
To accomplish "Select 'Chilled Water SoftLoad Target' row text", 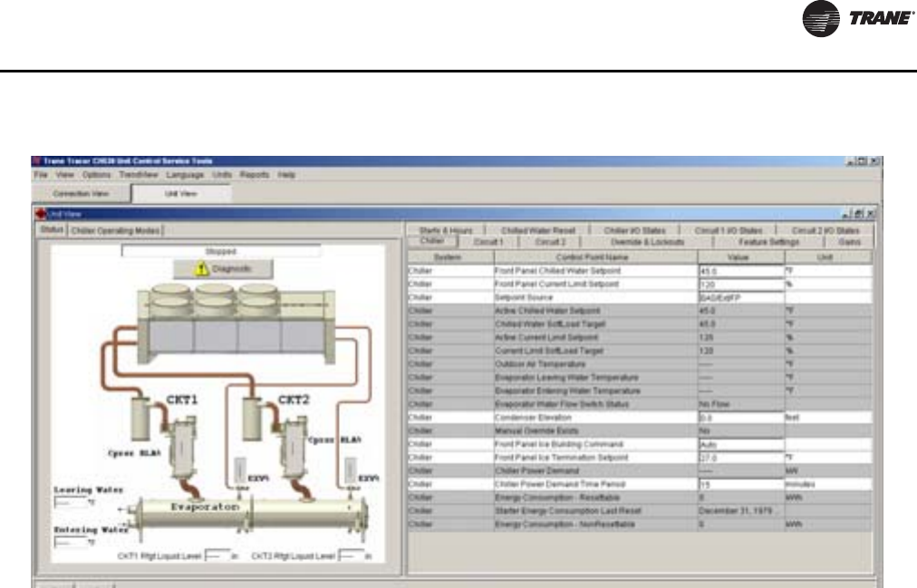I will tap(550, 324).
